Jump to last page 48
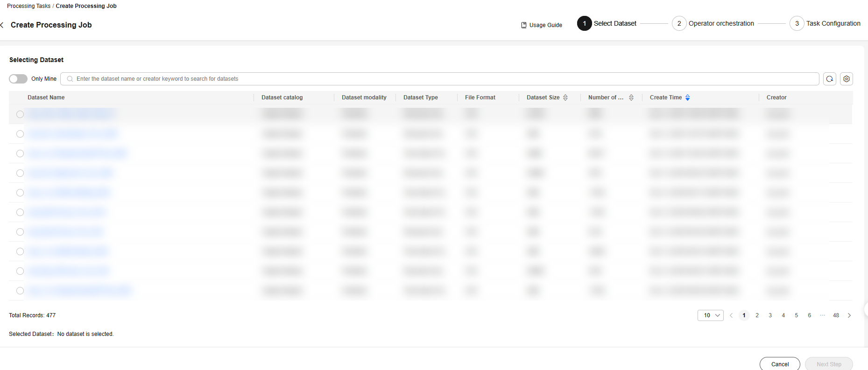Image resolution: width=868 pixels, height=370 pixels. (x=836, y=315)
